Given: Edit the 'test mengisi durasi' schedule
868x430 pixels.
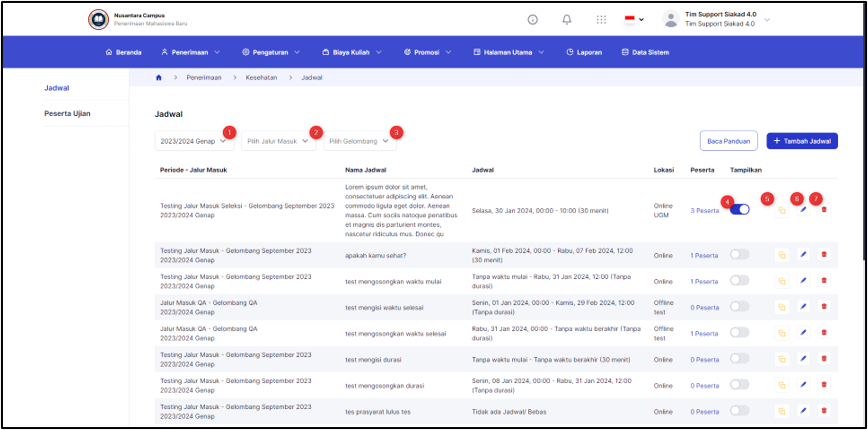Looking at the screenshot, I should click(803, 359).
